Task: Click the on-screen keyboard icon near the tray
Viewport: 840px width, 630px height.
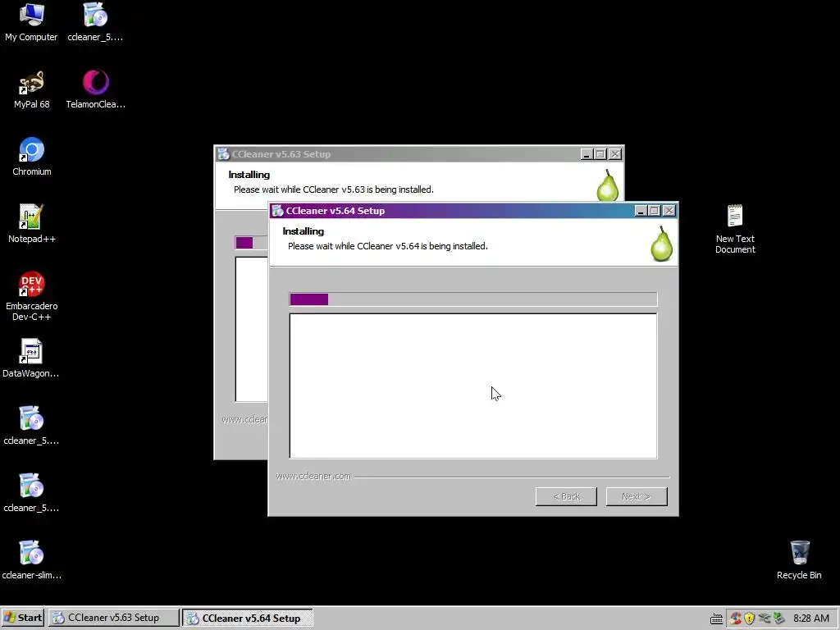Action: pyautogui.click(x=716, y=619)
